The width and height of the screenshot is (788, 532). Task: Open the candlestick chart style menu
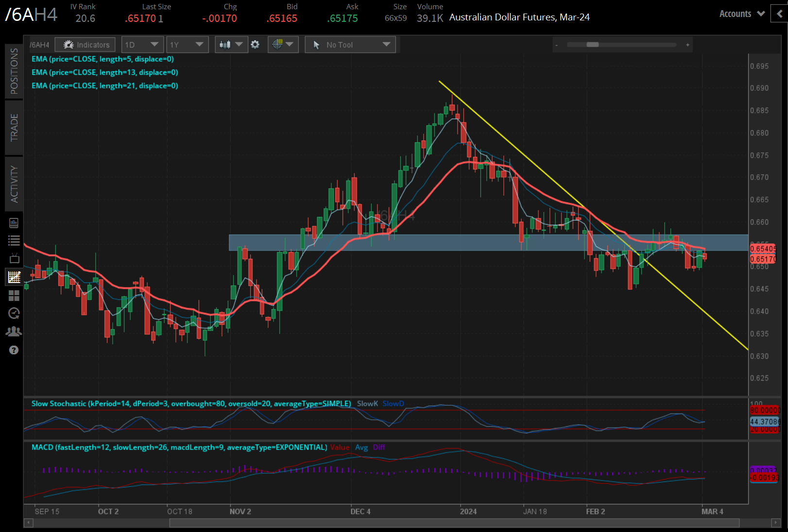[x=231, y=45]
